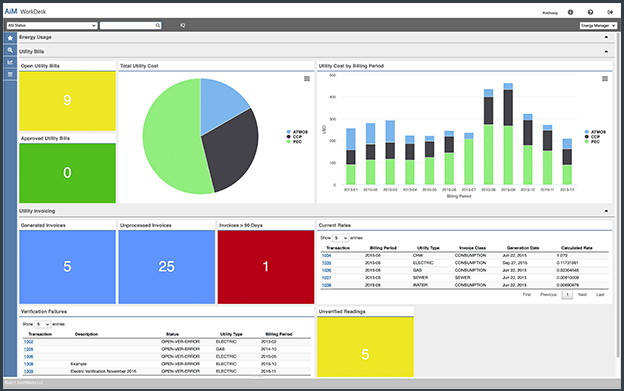Open the help question mark icon
Screen dimensions: 624x391
click(590, 12)
